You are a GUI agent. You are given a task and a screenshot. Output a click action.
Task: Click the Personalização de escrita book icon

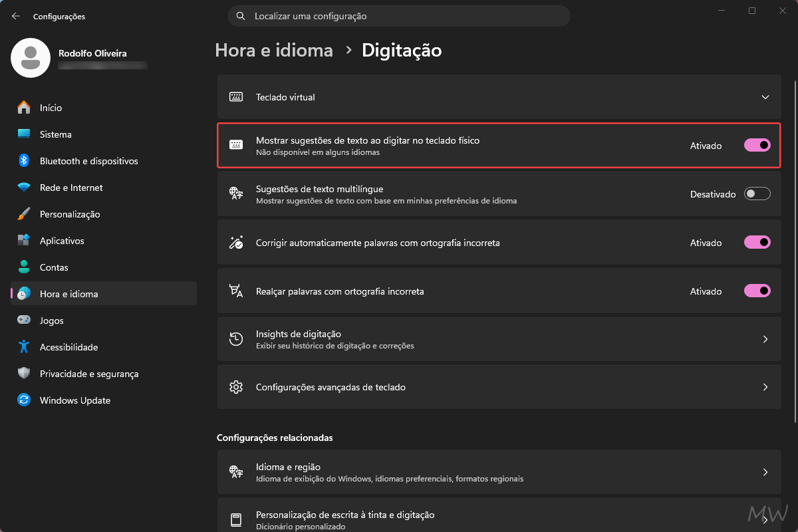point(236,520)
